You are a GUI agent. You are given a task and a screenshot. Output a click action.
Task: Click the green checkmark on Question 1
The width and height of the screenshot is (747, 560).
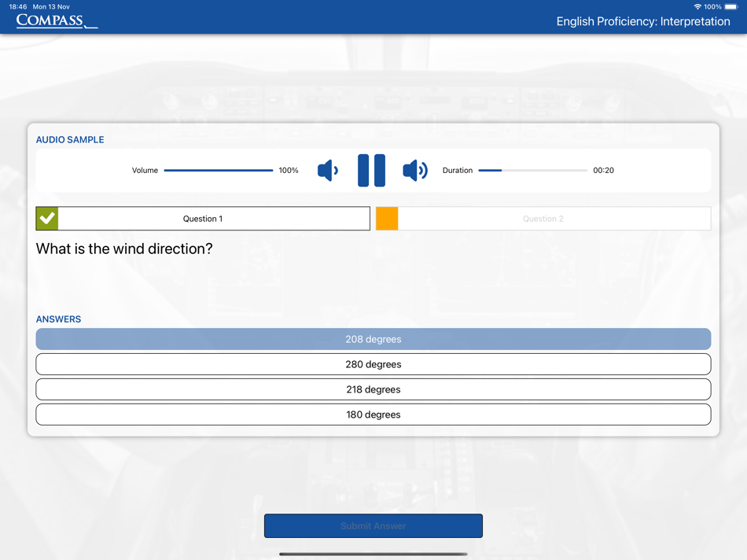click(x=47, y=219)
